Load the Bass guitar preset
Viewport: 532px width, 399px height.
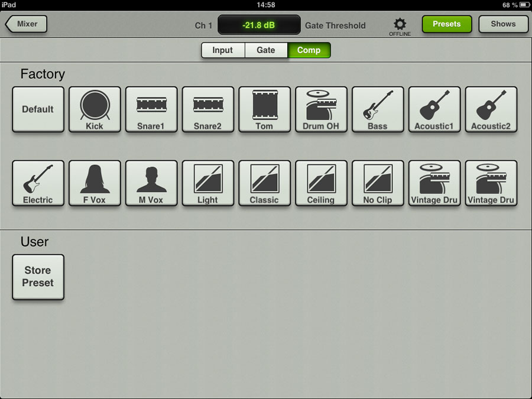click(378, 109)
